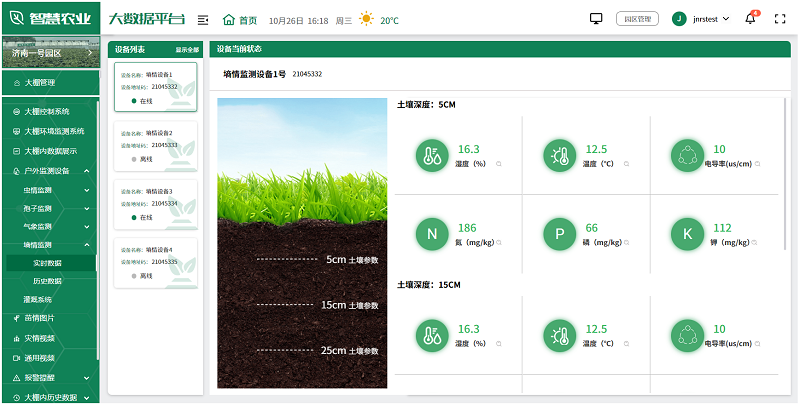800x405 pixels.
Task: Click the hamburger menu collapse icon
Action: pyautogui.click(x=203, y=20)
